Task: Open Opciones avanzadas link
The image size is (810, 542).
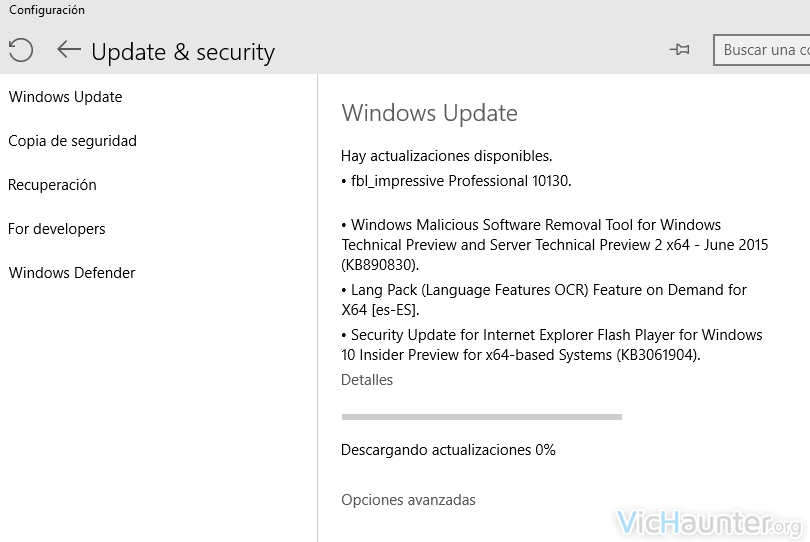Action: (x=408, y=500)
